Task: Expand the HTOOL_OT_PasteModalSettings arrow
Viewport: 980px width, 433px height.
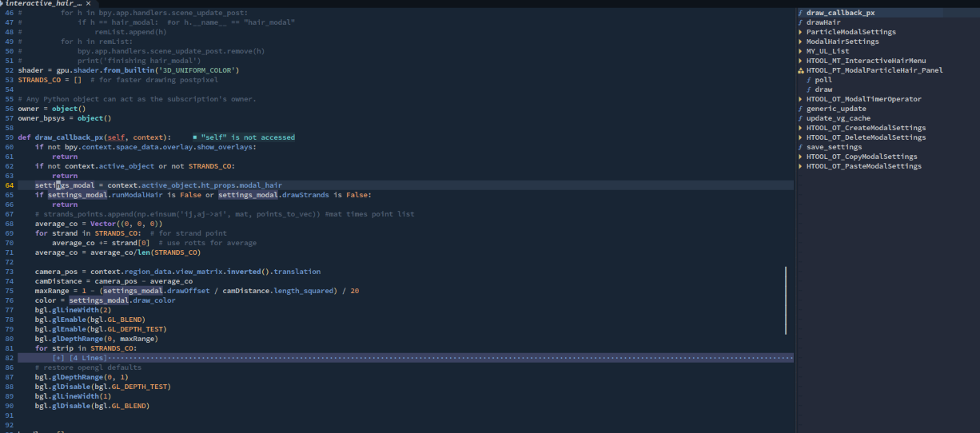Action: coord(801,166)
